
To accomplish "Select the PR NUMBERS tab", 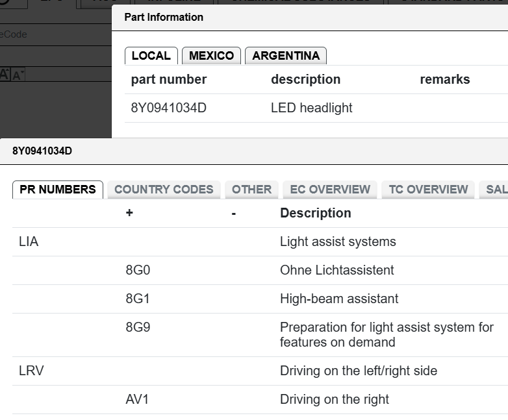I will tap(58, 190).
